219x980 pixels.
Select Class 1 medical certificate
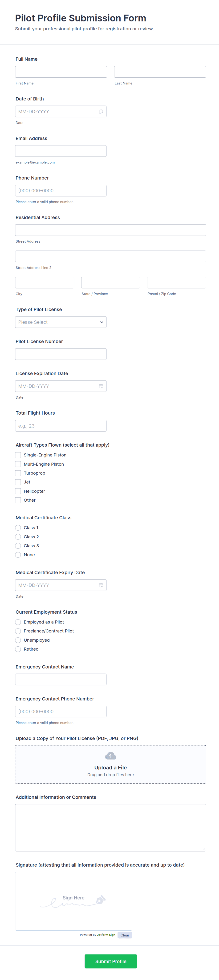click(18, 528)
